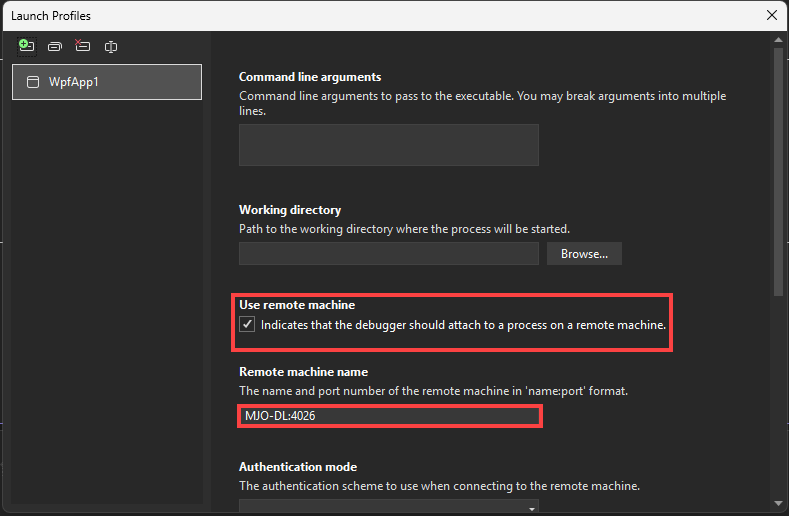The height and width of the screenshot is (516, 789).
Task: Rename the selected launch profile
Action: [111, 47]
